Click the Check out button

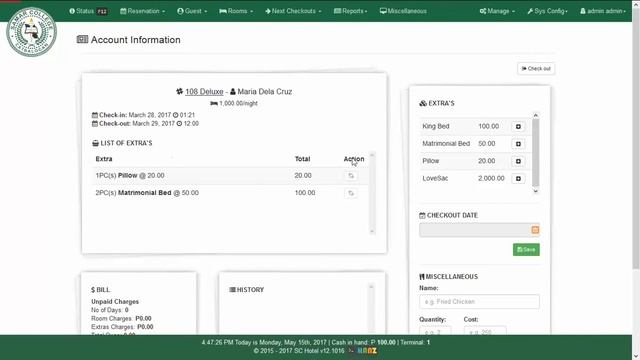click(x=536, y=69)
